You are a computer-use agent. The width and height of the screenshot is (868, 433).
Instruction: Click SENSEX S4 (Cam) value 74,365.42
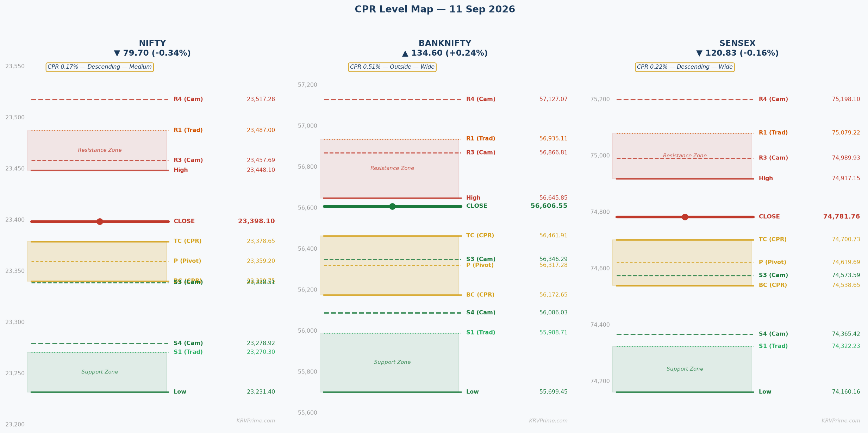846,334
